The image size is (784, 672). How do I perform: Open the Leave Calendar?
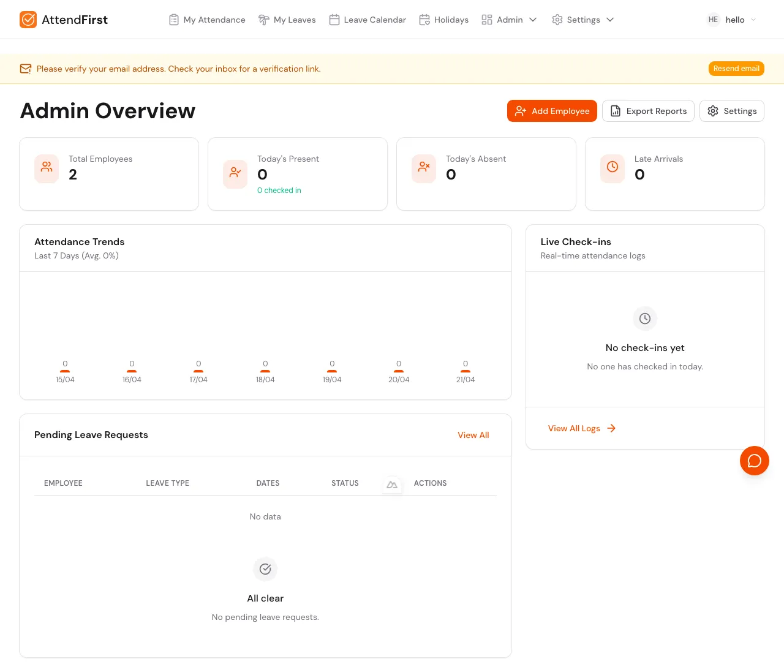pyautogui.click(x=367, y=20)
